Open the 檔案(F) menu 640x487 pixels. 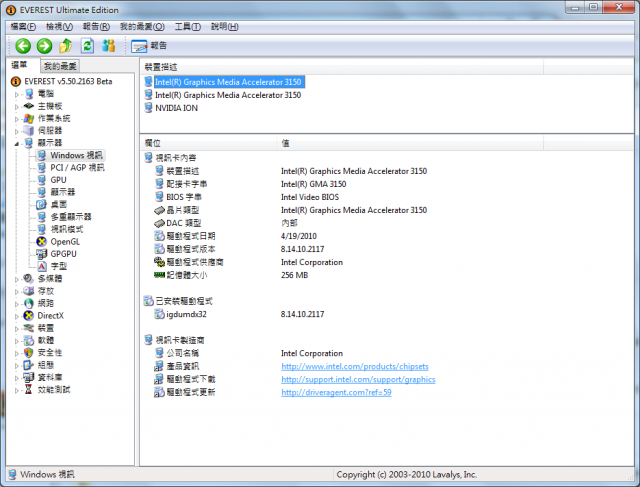(x=23, y=27)
